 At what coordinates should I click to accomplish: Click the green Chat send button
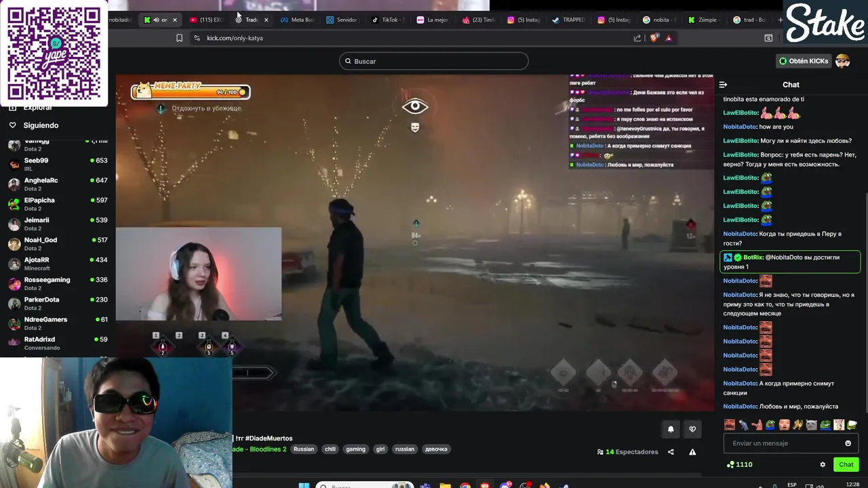[x=846, y=465]
